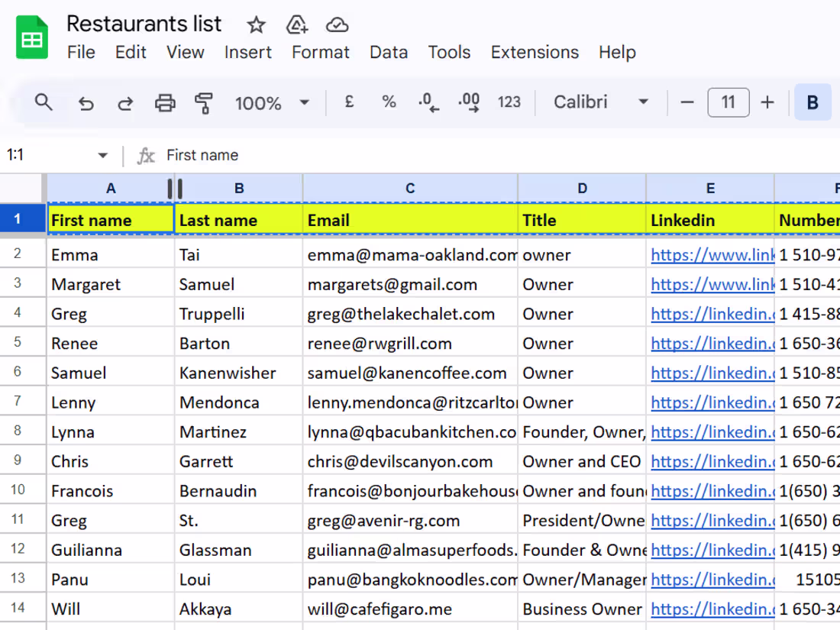This screenshot has width=840, height=630.
Task: Open the View menu
Action: pos(185,53)
